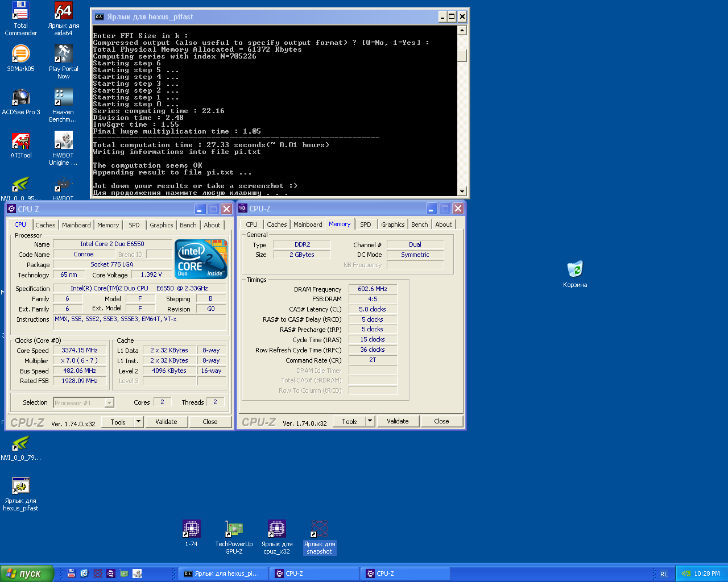Click the console window scrollbar thumb
Image resolution: width=728 pixels, height=582 pixels.
(462, 55)
